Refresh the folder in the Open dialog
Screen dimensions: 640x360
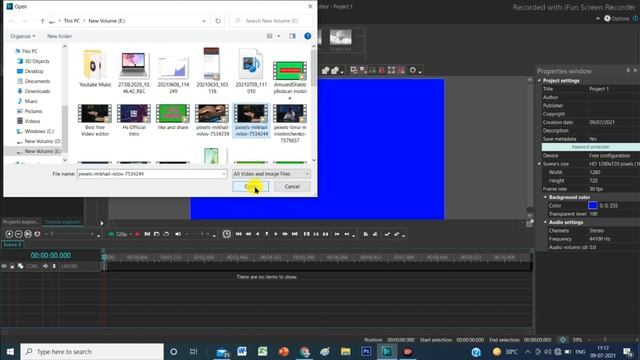point(218,21)
